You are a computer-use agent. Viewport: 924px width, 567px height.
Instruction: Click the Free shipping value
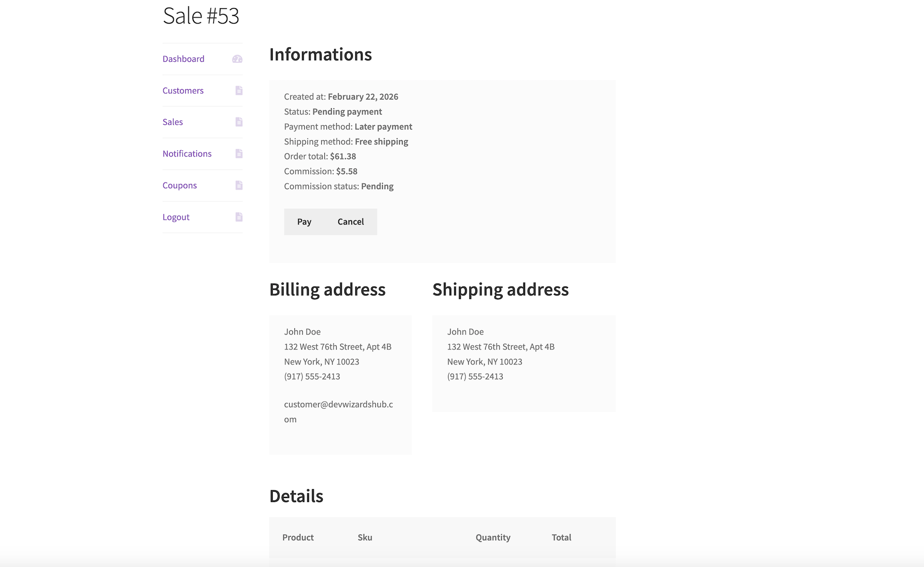(382, 141)
